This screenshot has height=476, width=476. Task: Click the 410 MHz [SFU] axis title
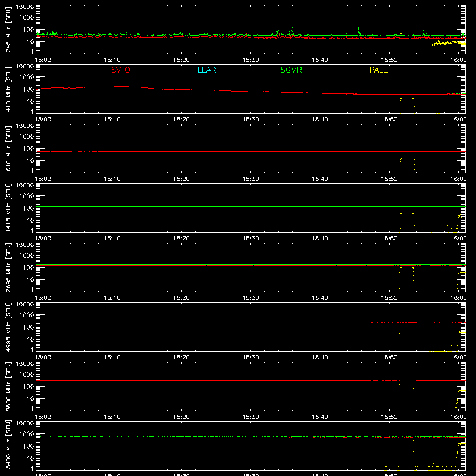pos(8,89)
